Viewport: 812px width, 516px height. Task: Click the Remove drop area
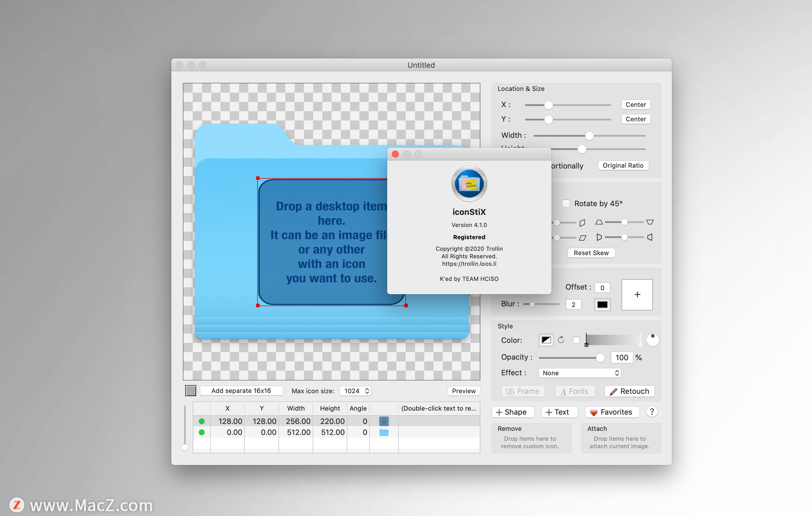[x=531, y=439]
